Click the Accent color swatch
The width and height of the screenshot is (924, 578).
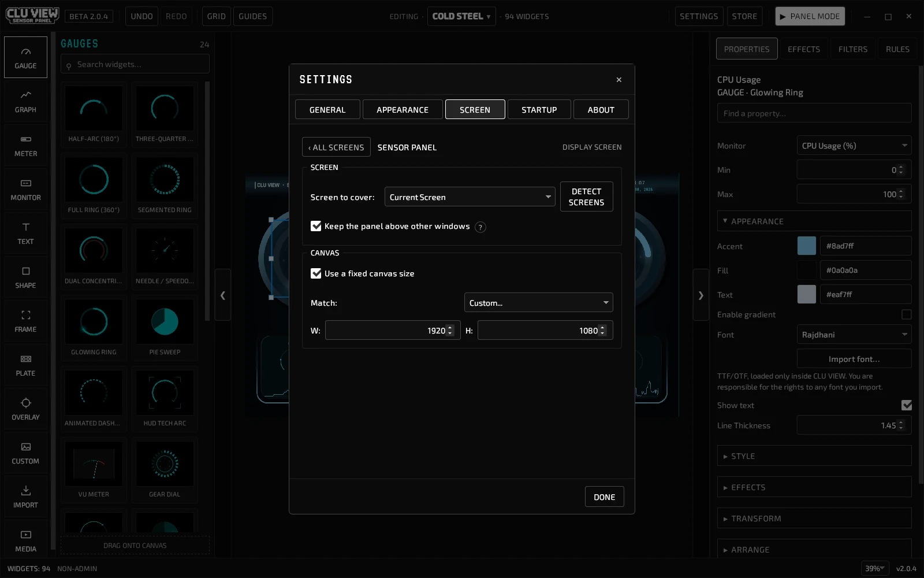807,246
